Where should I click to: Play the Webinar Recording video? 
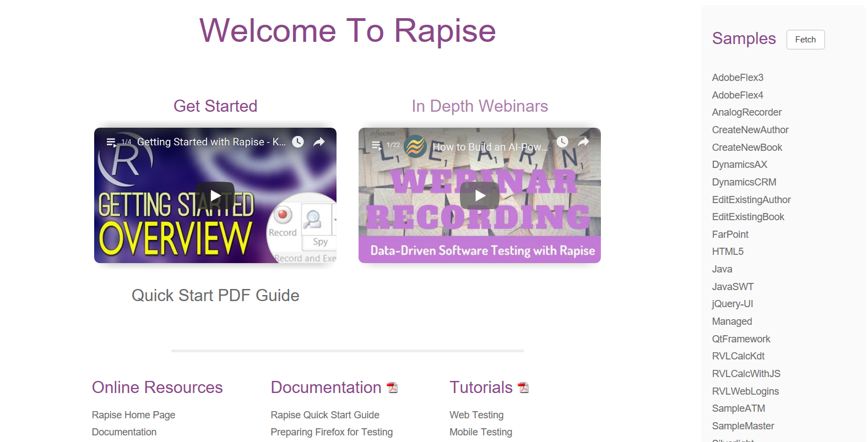tap(480, 195)
